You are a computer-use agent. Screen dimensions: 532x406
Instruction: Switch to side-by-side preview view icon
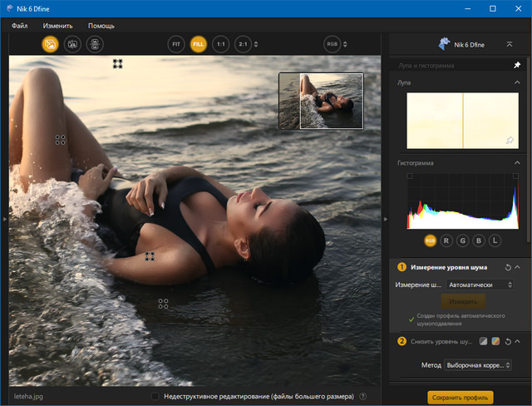[x=95, y=44]
